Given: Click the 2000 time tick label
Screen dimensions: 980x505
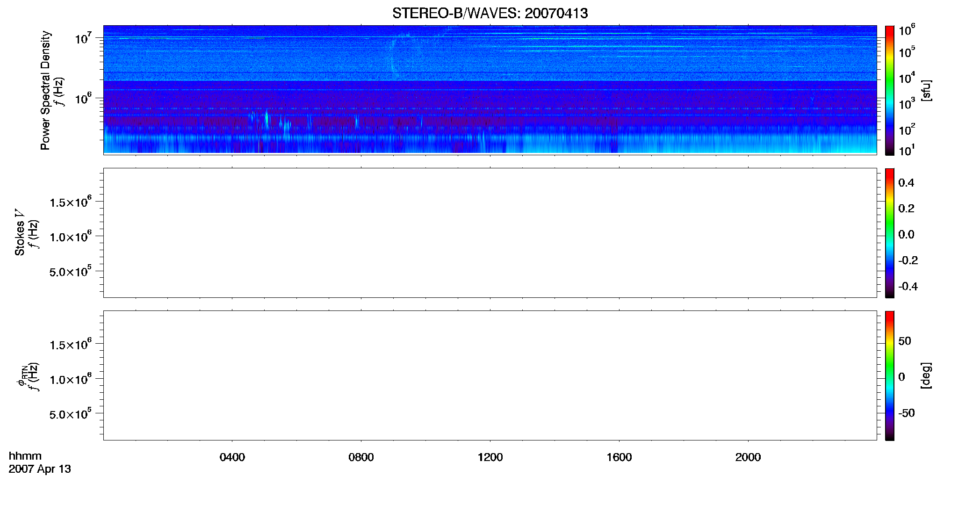Looking at the screenshot, I should [x=748, y=457].
